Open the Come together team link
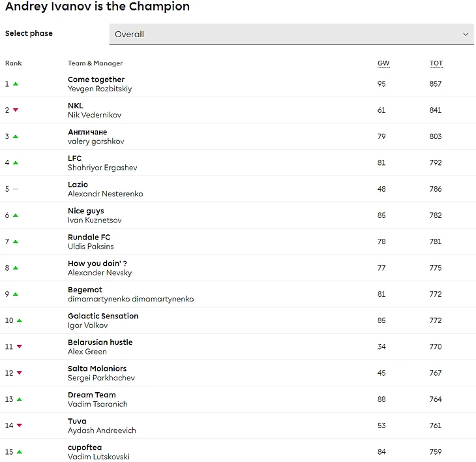 click(x=96, y=80)
